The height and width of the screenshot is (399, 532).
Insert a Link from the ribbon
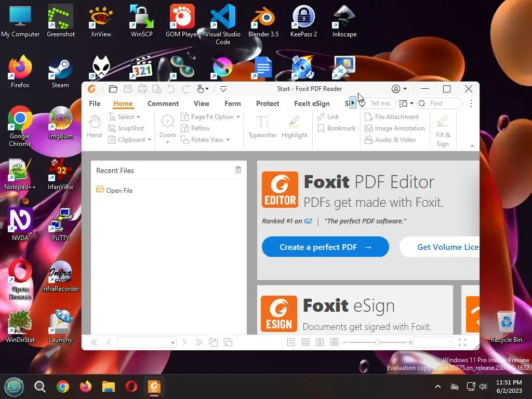[x=328, y=117]
